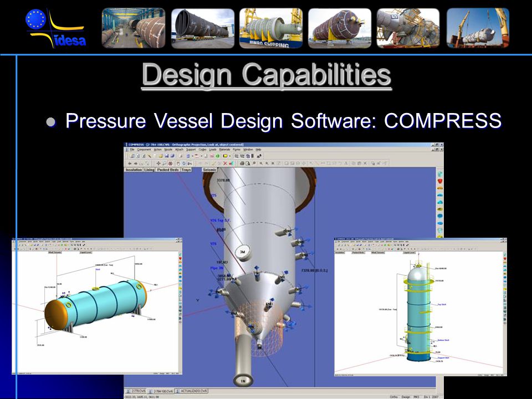Select the vertical tower COMPRESS screenshot
Viewport: 532px width, 399px height.
[421, 307]
